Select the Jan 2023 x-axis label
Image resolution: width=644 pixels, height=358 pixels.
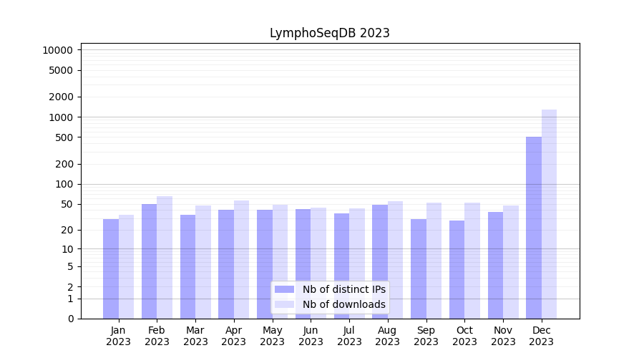pyautogui.click(x=118, y=336)
